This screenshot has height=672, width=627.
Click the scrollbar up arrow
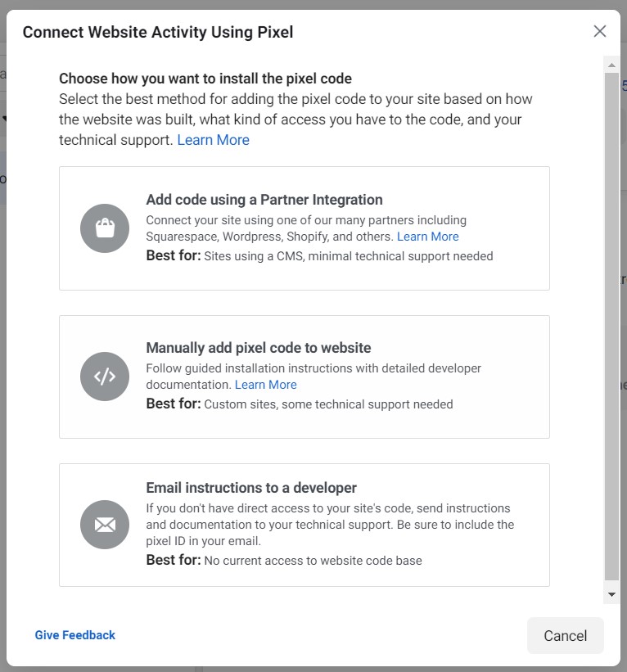pos(611,65)
